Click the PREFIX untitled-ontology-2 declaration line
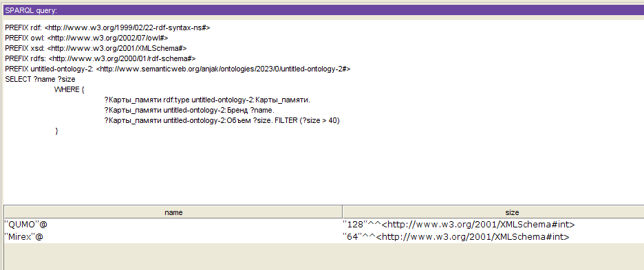The height and width of the screenshot is (270, 644). (x=178, y=69)
